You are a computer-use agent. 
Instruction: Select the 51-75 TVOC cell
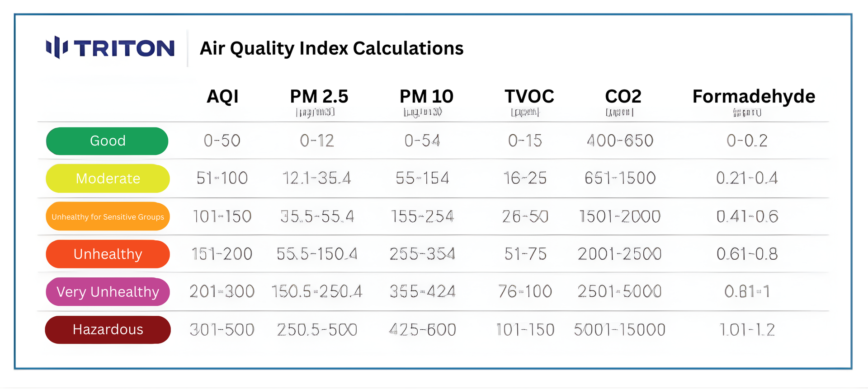(x=525, y=254)
